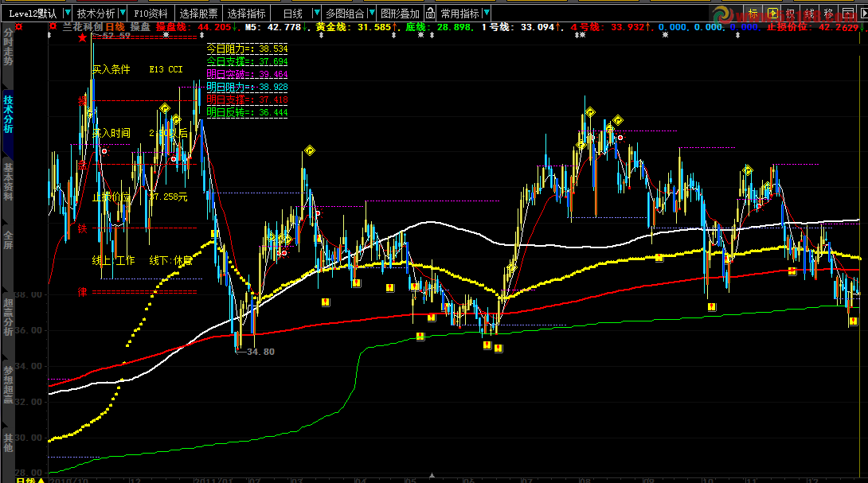Click the F10资料 button
Viewport: 868px width, 483px height.
click(151, 14)
